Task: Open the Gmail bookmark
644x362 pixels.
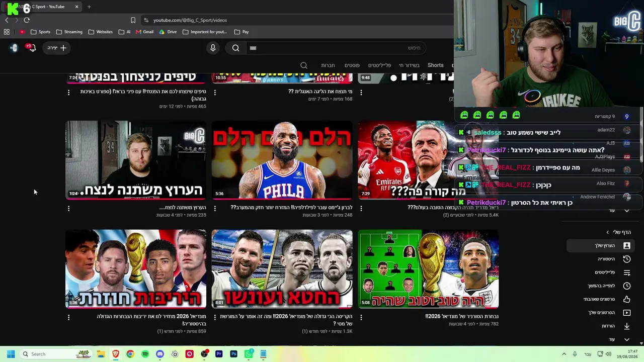Action: point(144,32)
